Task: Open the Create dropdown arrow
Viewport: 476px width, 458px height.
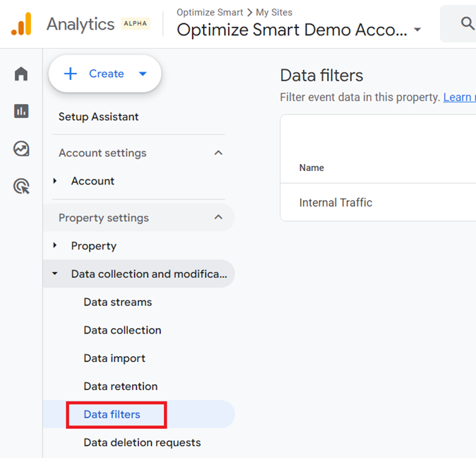Action: [143, 74]
